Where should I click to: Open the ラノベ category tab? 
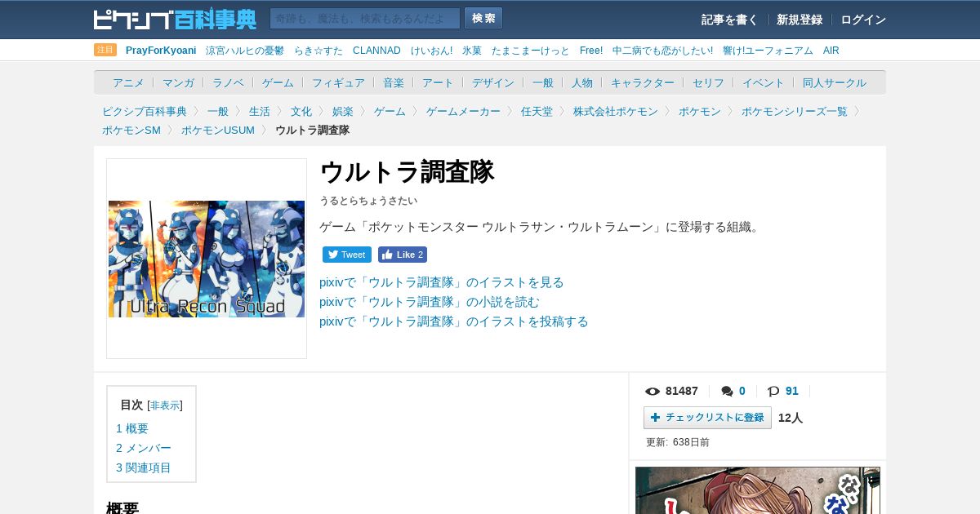click(228, 82)
